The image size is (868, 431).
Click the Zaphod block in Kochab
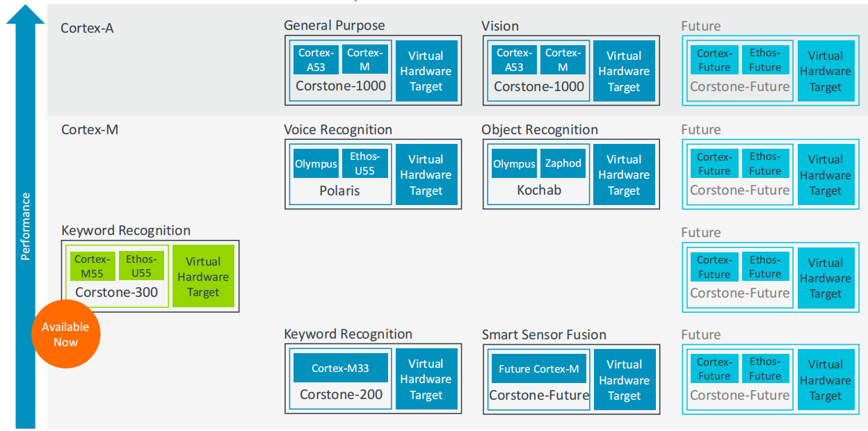(x=563, y=163)
